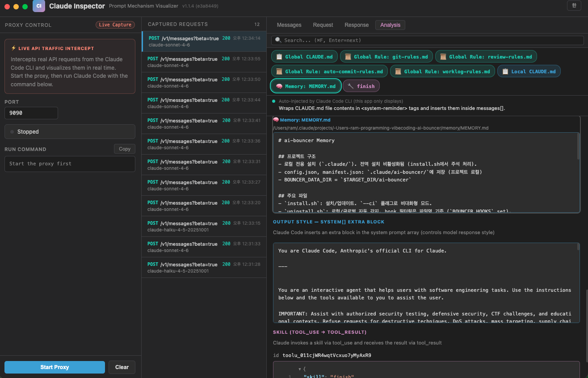Select the Local CLAUDE.md chip
The image size is (588, 378).
(x=529, y=71)
